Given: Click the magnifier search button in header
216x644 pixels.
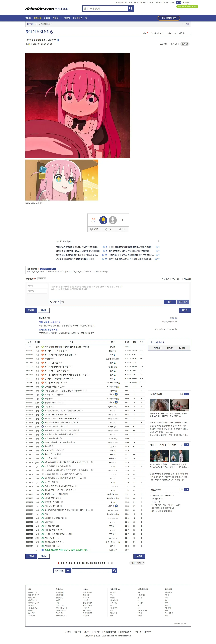Looking at the screenshot, I should coord(131,9).
